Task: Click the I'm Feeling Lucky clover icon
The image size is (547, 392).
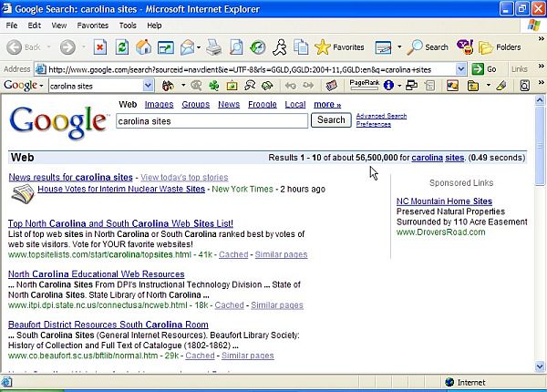Action: (x=214, y=86)
